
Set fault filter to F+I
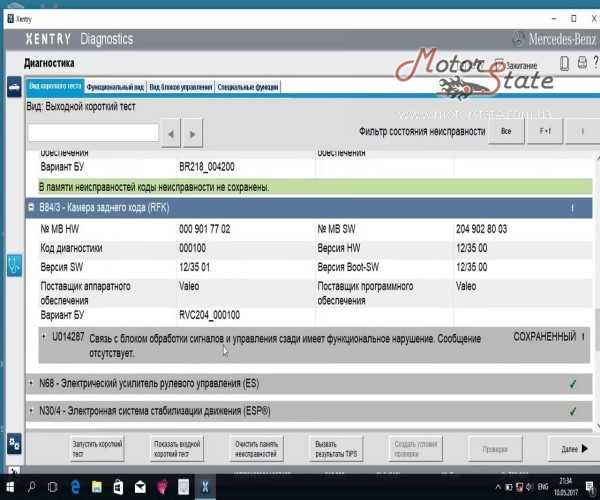(x=545, y=132)
